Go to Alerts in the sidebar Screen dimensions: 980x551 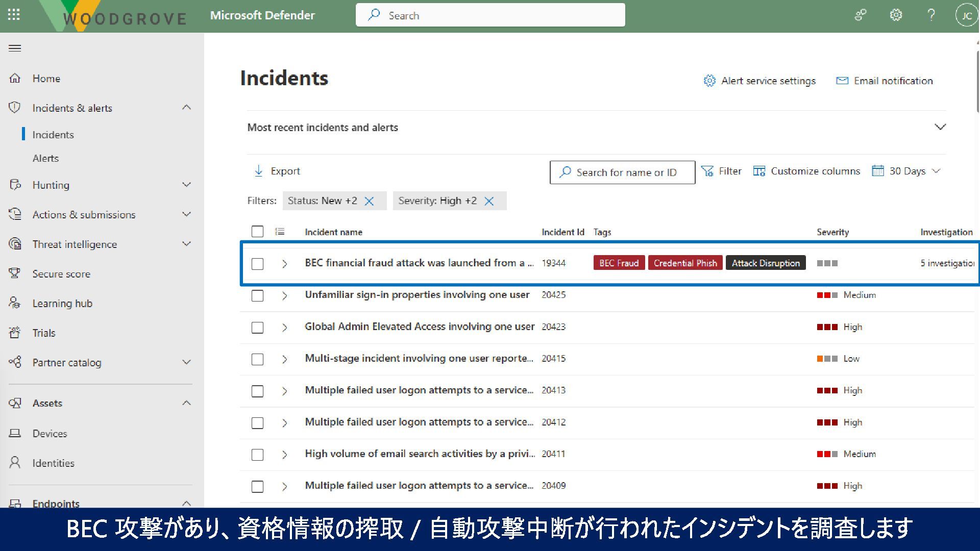point(45,158)
